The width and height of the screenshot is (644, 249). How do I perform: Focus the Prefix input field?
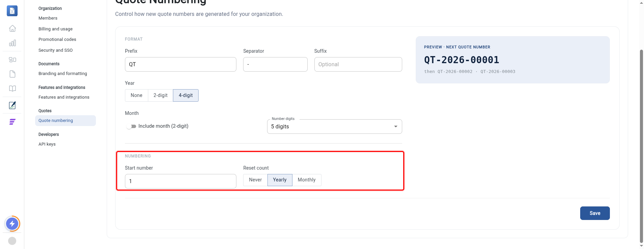(x=180, y=64)
